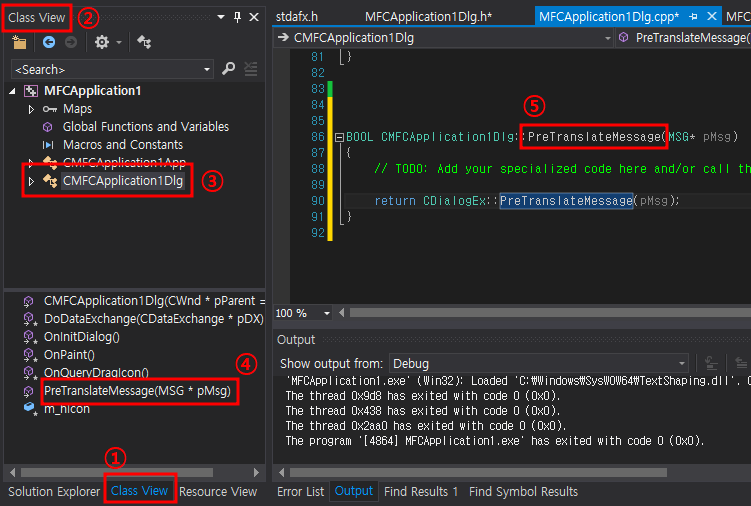
Task: Select PreTranslateMessage(MSG * pMsg) member
Action: click(137, 391)
